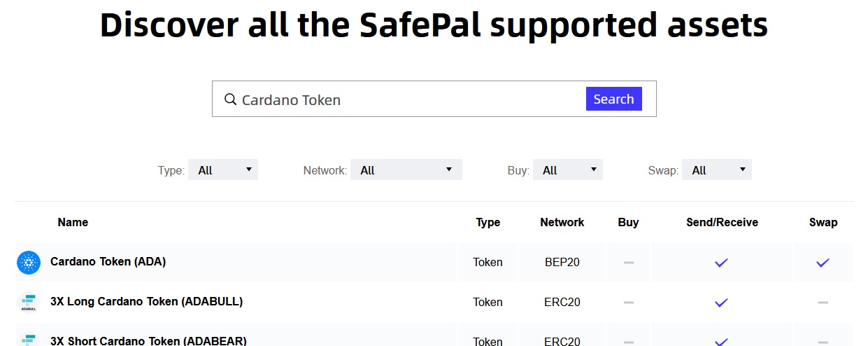The image size is (868, 346).
Task: Click Swap checkmark for Cardano Token (ADA)
Action: (x=823, y=263)
